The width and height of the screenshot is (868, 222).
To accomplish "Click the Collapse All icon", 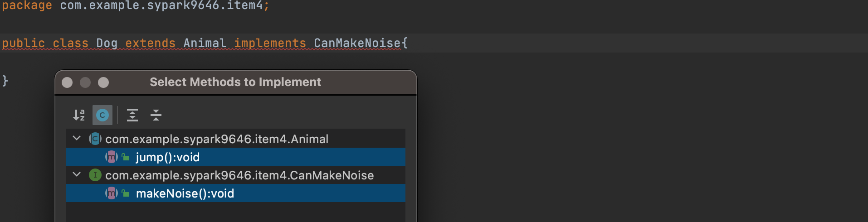I will pos(156,115).
